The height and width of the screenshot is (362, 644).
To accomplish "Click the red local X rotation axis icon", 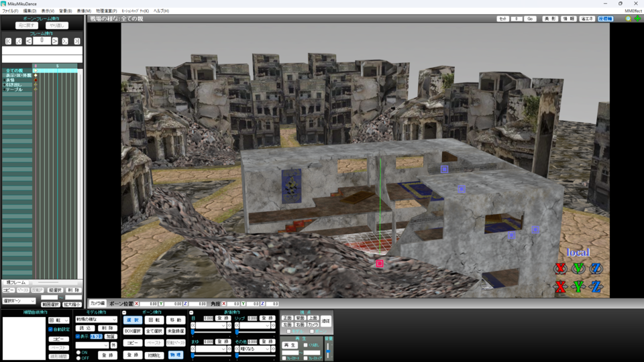I will (561, 268).
